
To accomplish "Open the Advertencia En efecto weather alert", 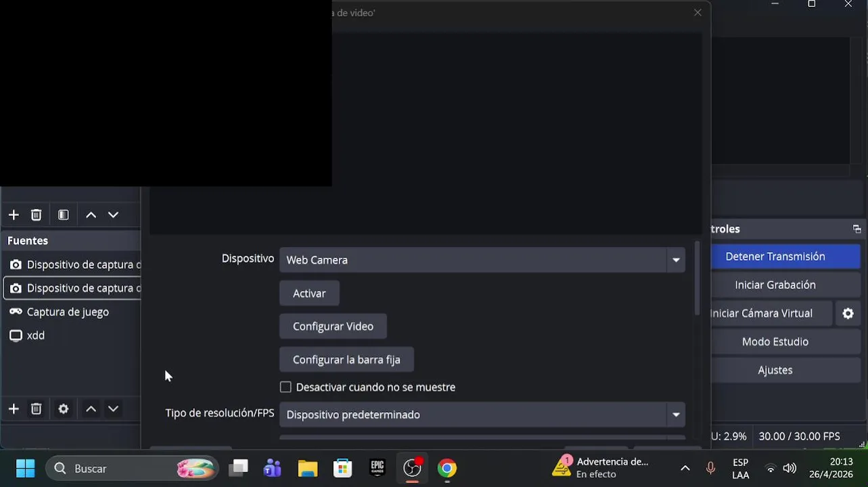I will pyautogui.click(x=601, y=468).
